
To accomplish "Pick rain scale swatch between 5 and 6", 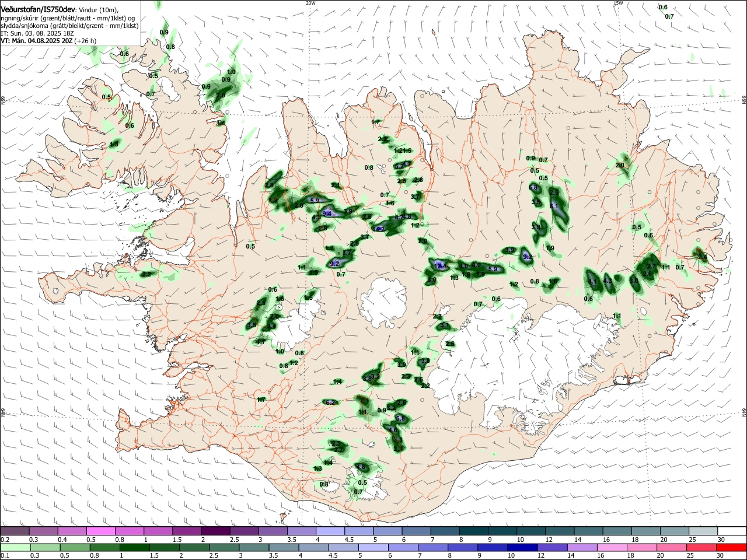I will [x=372, y=548].
